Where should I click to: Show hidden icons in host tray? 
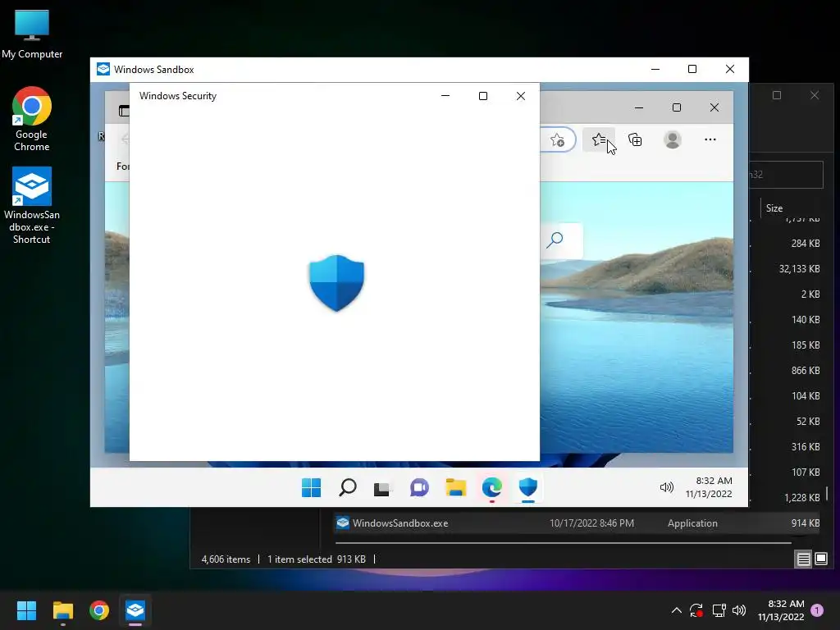point(677,610)
